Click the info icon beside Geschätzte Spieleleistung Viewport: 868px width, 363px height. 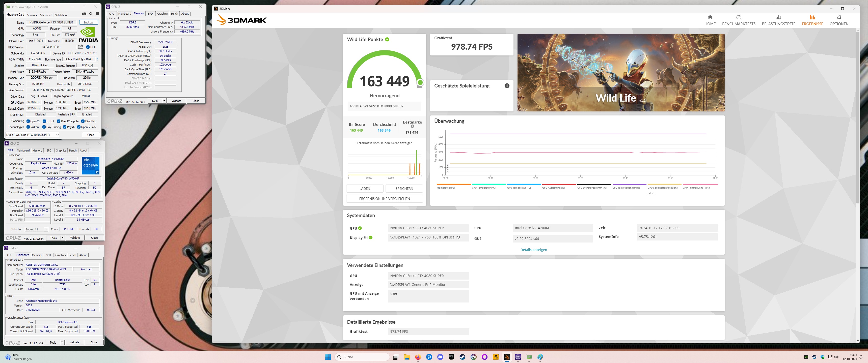click(x=507, y=86)
